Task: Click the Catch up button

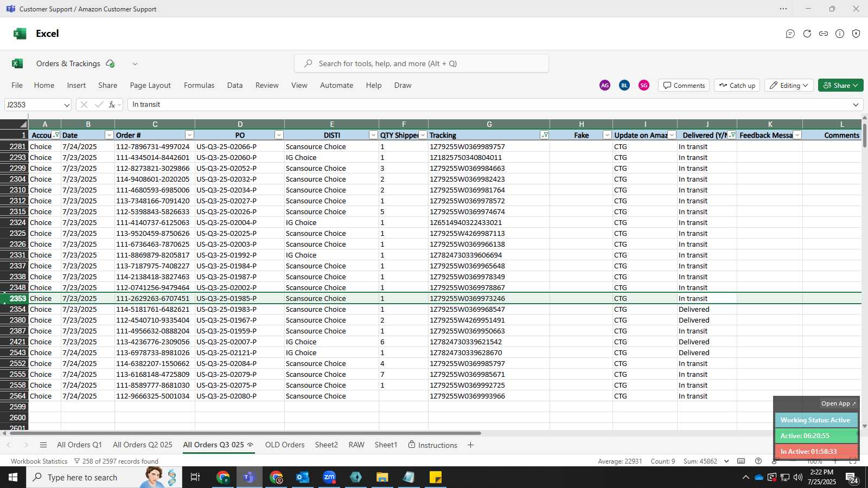Action: (737, 85)
